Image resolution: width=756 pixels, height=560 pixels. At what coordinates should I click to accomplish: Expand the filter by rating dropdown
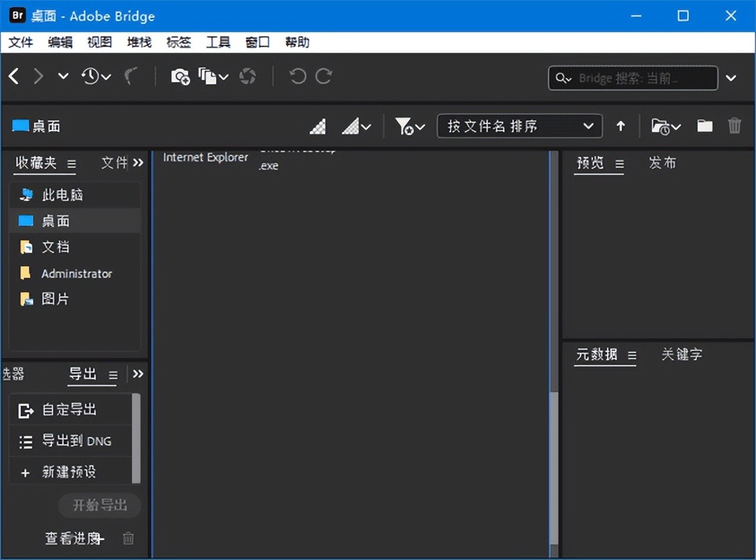click(410, 126)
